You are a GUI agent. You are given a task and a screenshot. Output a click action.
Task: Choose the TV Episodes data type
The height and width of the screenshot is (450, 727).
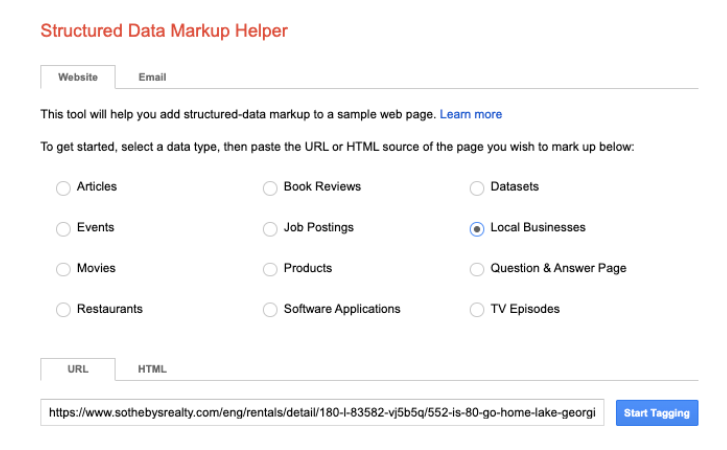tap(477, 310)
